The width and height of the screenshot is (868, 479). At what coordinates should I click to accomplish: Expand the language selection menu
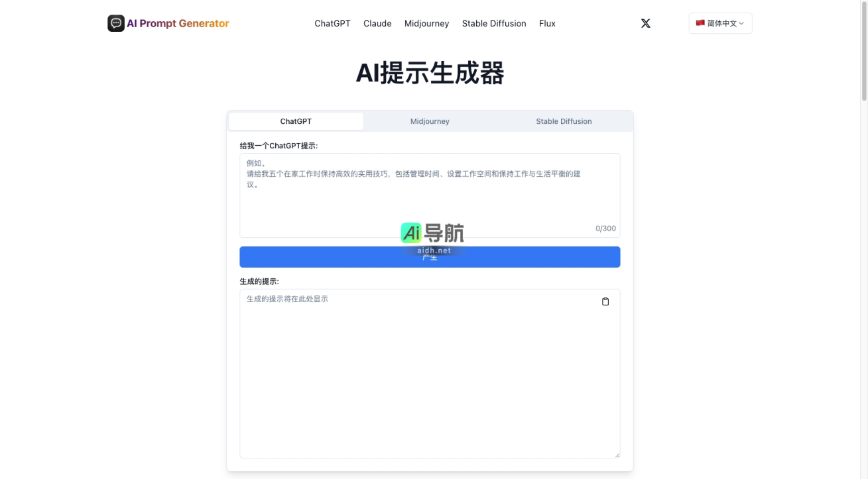pos(720,23)
